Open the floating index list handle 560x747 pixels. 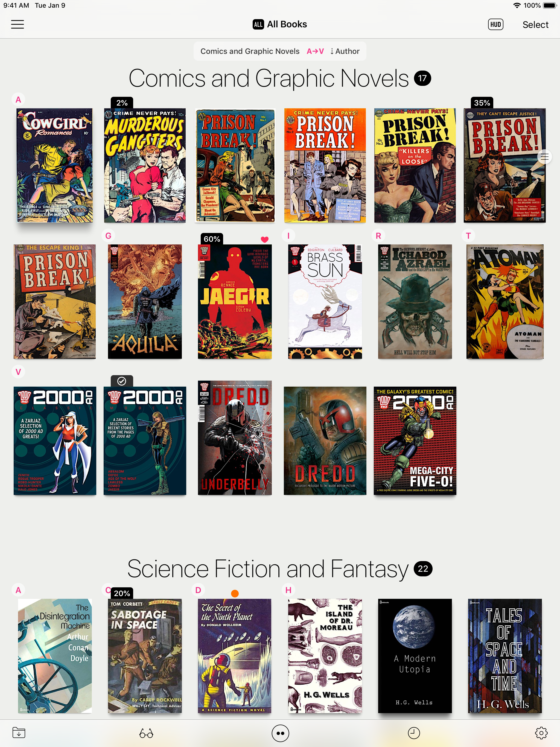(544, 157)
